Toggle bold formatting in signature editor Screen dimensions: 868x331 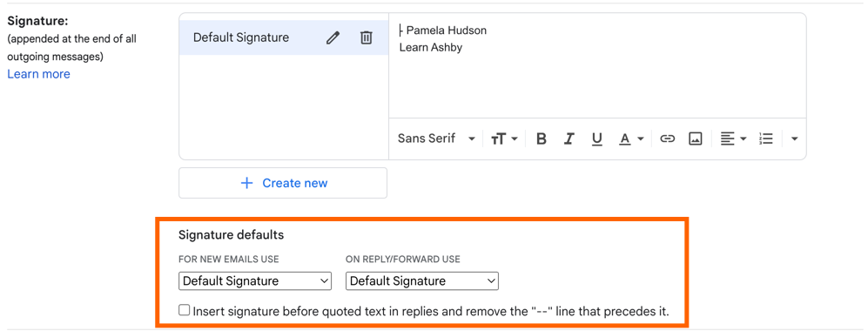click(542, 138)
